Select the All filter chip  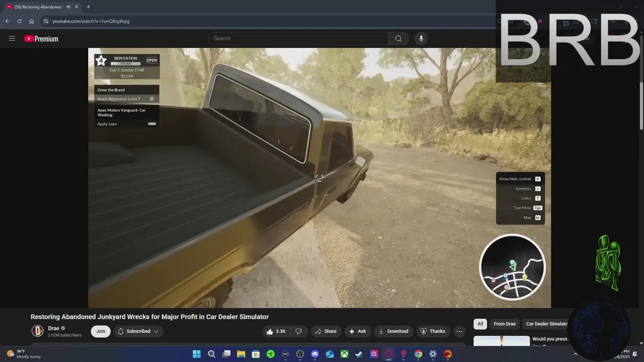pyautogui.click(x=480, y=324)
